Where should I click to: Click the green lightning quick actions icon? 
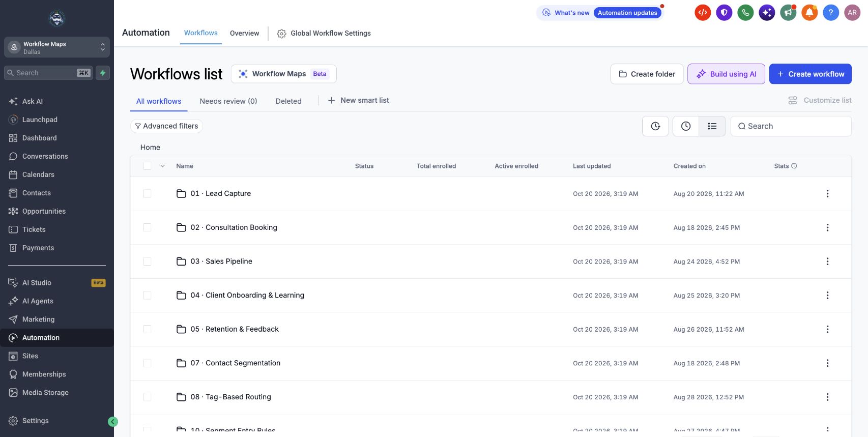click(103, 73)
